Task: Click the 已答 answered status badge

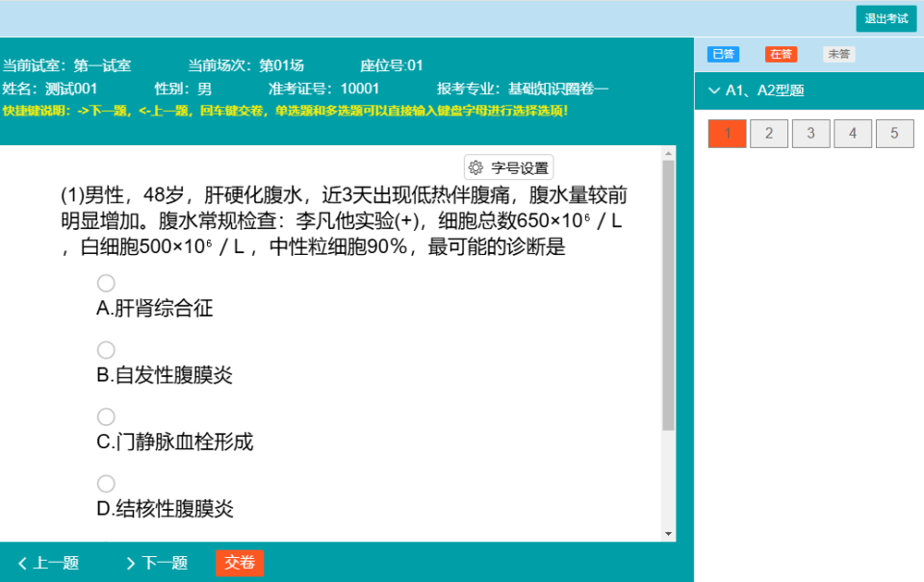Action: pos(723,54)
